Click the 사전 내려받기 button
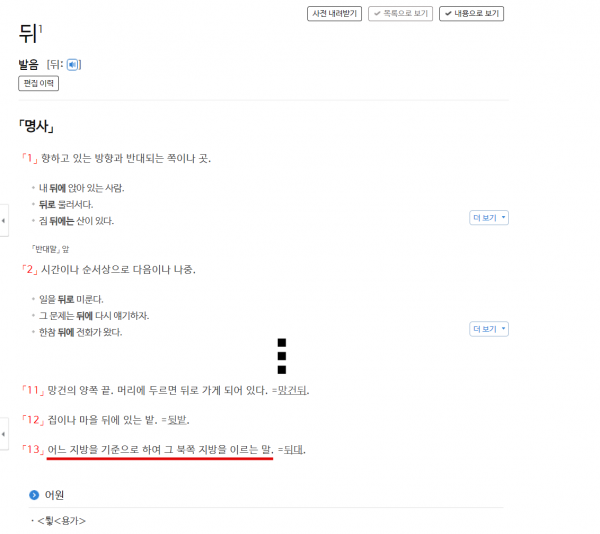 [334, 14]
